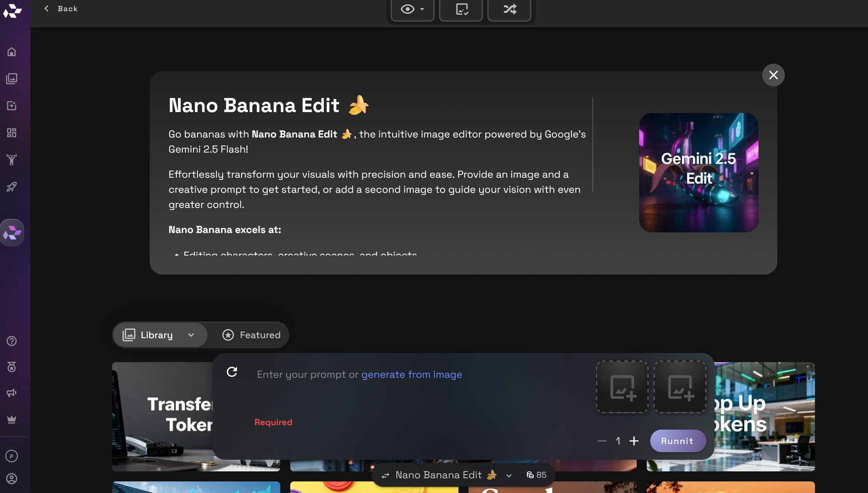Increase image count with plus button
Viewport: 868px width, 493px height.
[634, 441]
